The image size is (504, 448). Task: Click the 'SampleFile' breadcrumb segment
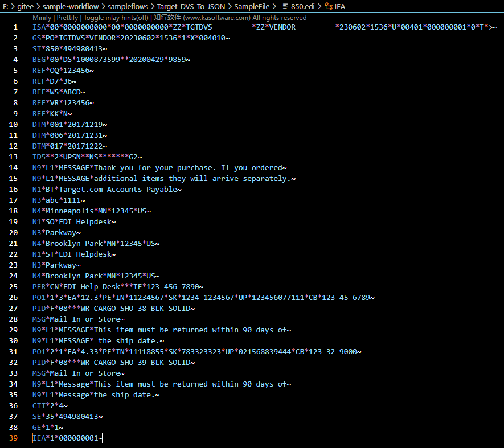click(252, 6)
